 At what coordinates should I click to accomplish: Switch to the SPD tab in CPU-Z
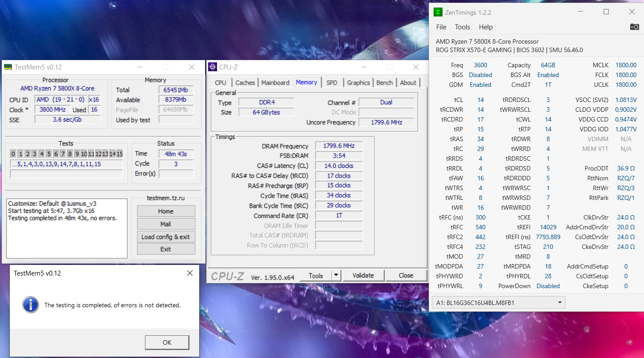332,83
